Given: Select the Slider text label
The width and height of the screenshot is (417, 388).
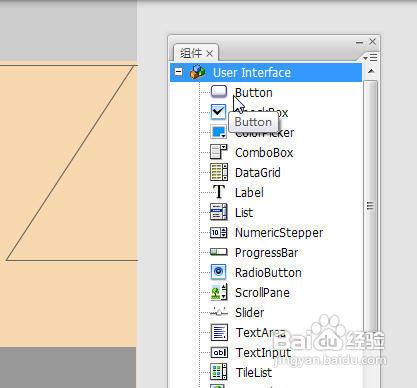Looking at the screenshot, I should (249, 312).
